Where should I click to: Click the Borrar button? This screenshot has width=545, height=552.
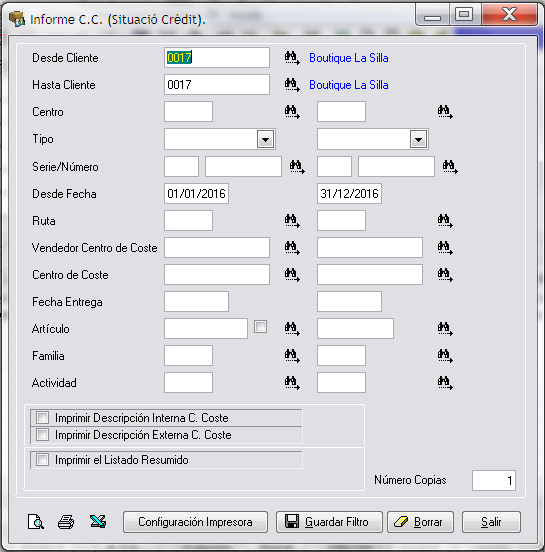421,522
